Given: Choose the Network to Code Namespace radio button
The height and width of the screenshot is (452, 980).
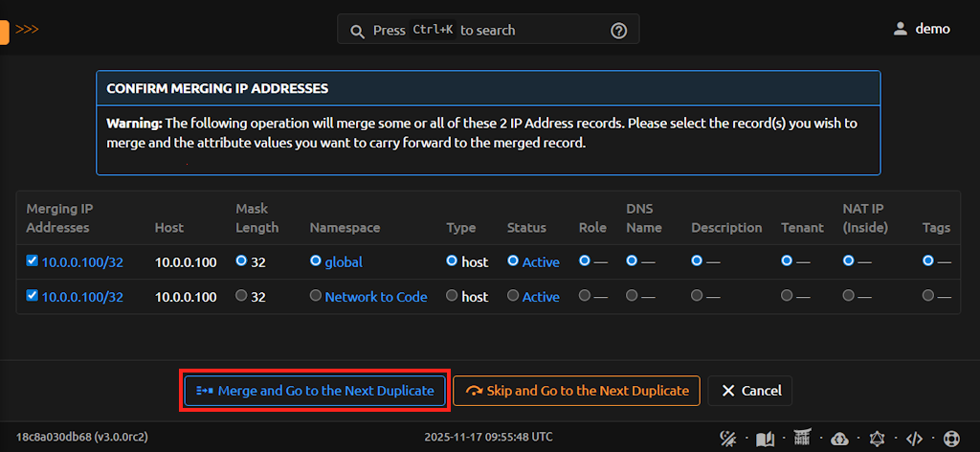Looking at the screenshot, I should (x=316, y=296).
